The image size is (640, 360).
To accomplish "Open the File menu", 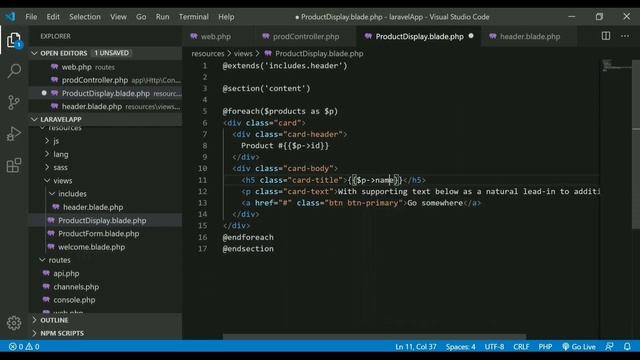I will tap(31, 17).
